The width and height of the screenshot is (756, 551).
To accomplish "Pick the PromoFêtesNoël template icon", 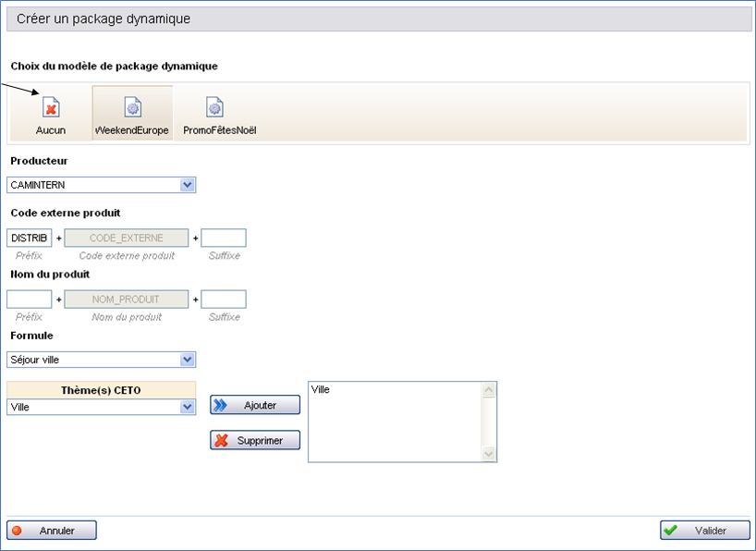I will pyautogui.click(x=214, y=107).
